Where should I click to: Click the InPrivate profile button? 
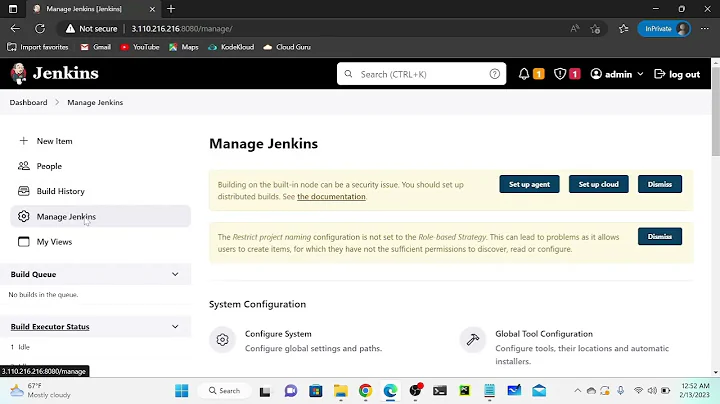[664, 28]
